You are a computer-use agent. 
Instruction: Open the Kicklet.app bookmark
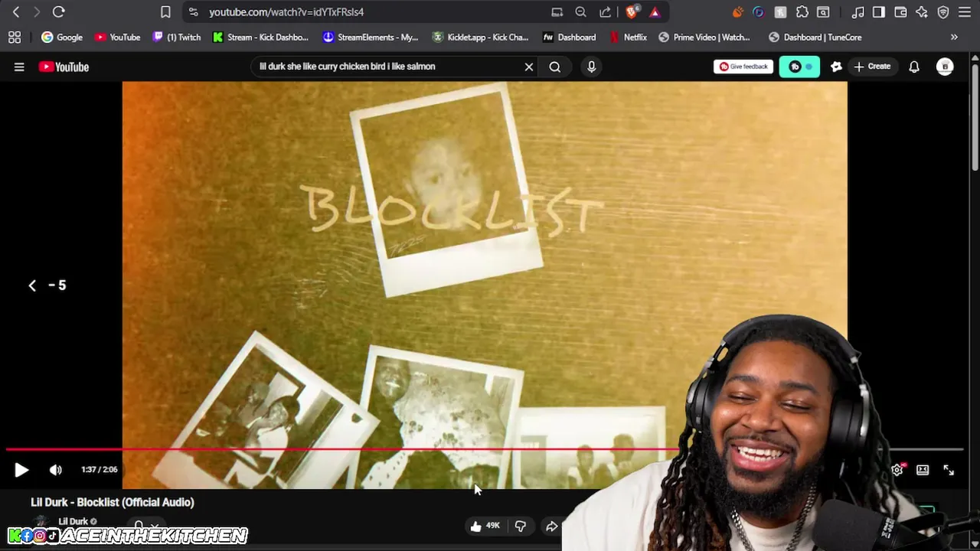pyautogui.click(x=480, y=37)
